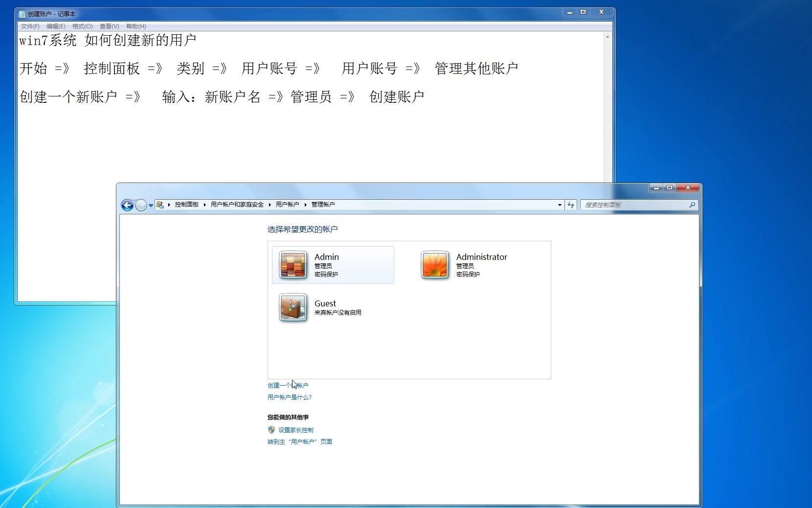Expand the arrow after 控制面板 breadcrumb

click(x=204, y=205)
